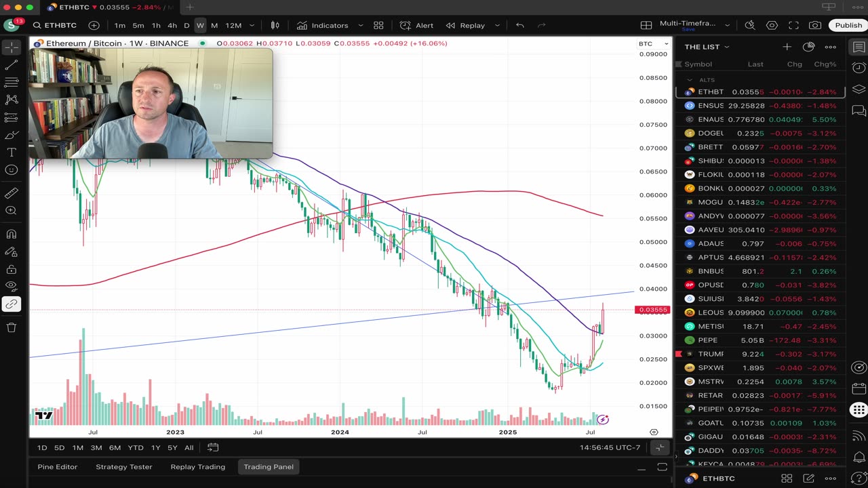
Task: Switch to the D daily timeframe
Action: (x=186, y=25)
